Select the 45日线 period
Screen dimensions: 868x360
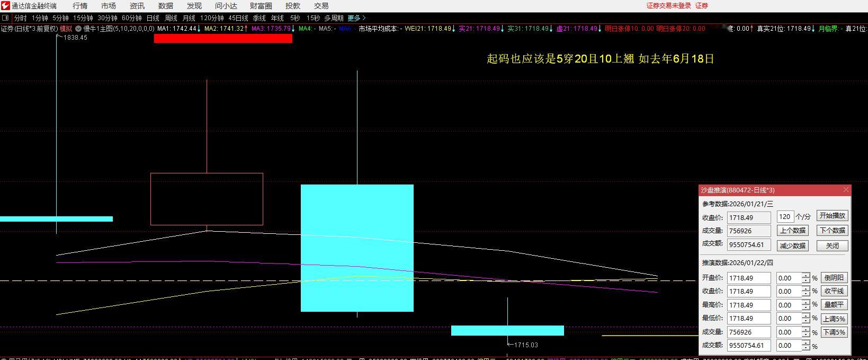pyautogui.click(x=238, y=18)
